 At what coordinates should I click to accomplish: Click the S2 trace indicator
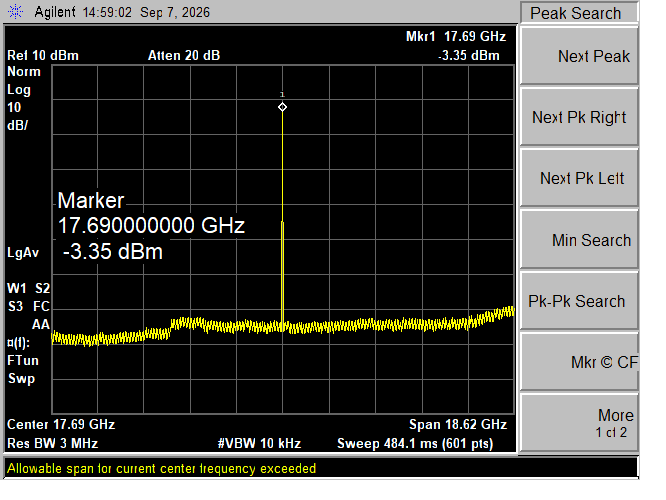click(x=42, y=288)
